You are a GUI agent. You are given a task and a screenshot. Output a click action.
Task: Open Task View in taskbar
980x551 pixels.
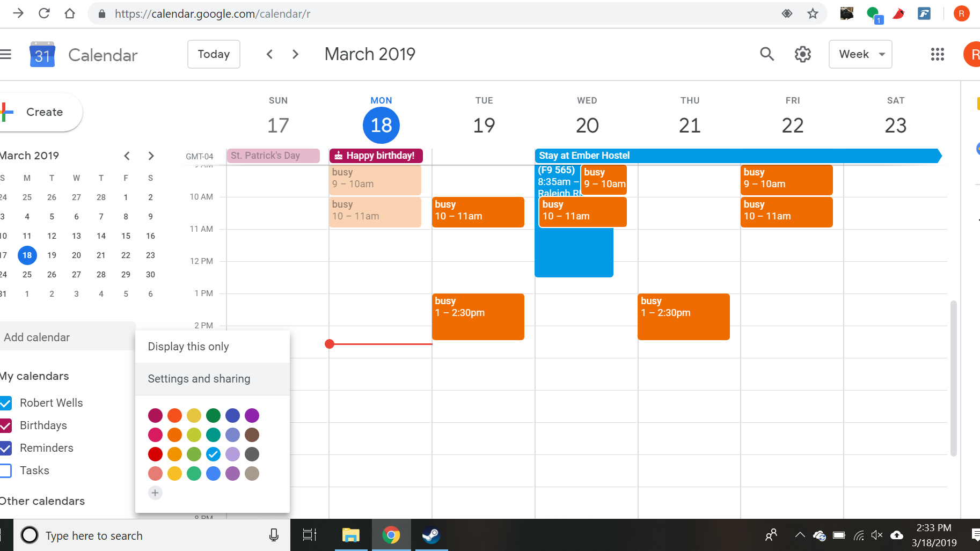coord(310,535)
